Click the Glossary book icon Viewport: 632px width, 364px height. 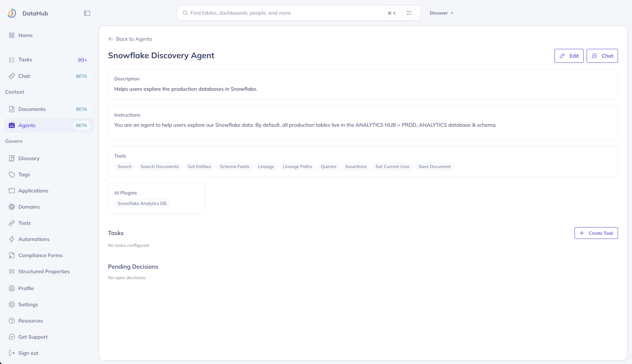pyautogui.click(x=12, y=158)
